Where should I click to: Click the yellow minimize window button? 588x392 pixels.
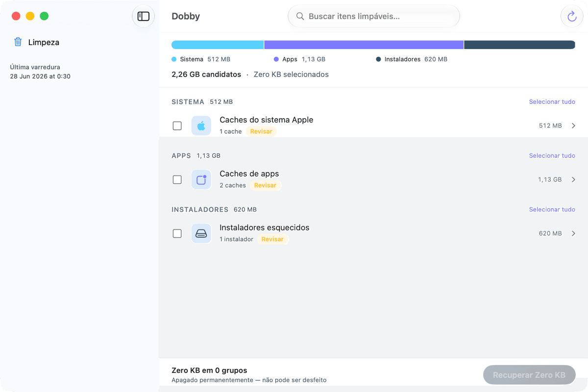(x=30, y=16)
